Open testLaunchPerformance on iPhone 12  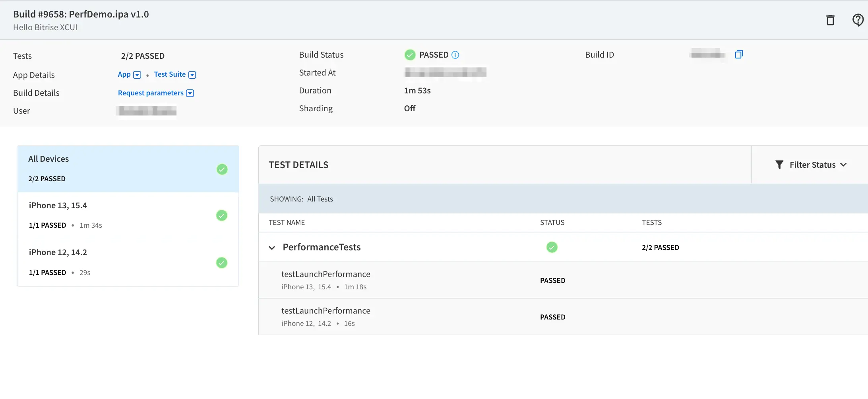[x=326, y=311]
